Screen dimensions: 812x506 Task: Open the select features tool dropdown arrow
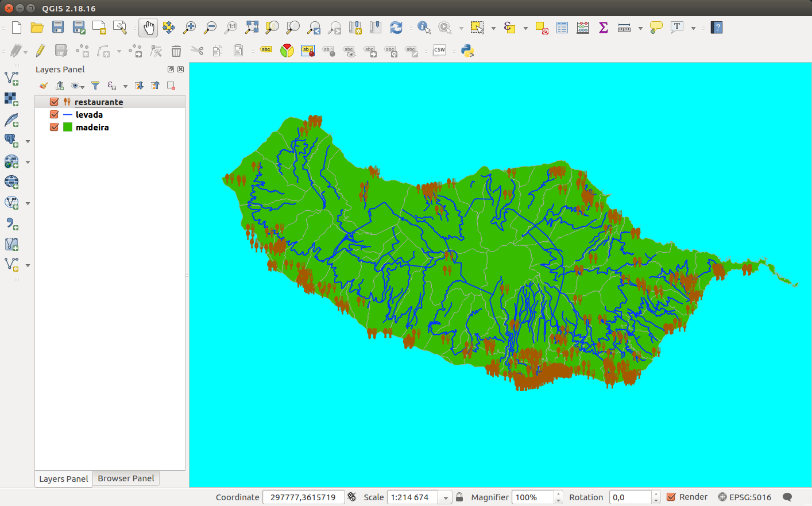493,28
